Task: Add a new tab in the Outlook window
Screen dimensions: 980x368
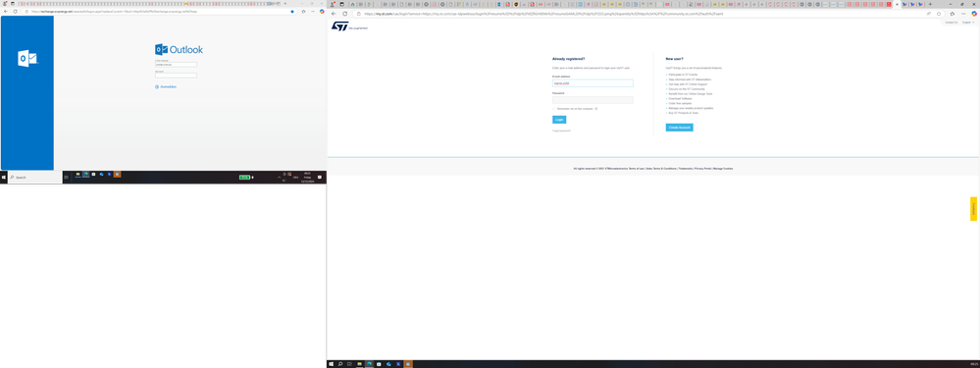Action: 285,4
